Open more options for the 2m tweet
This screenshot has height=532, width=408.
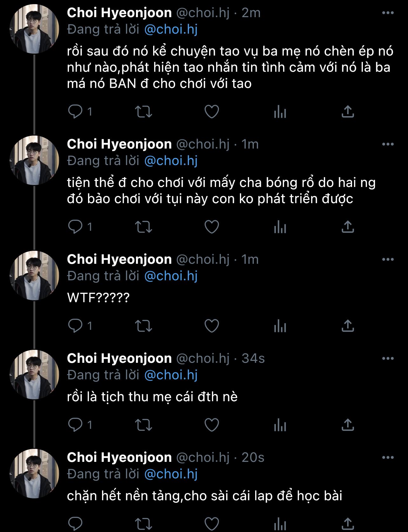388,13
